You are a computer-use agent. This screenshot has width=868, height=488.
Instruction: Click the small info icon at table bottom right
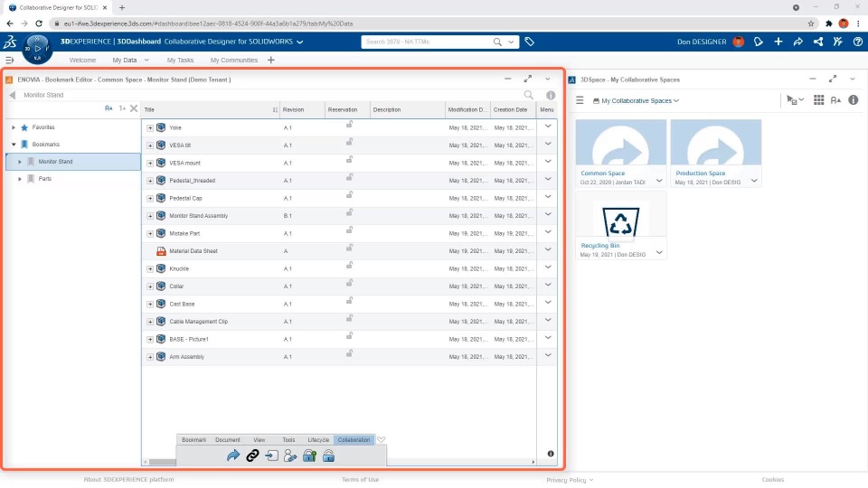pos(551,454)
